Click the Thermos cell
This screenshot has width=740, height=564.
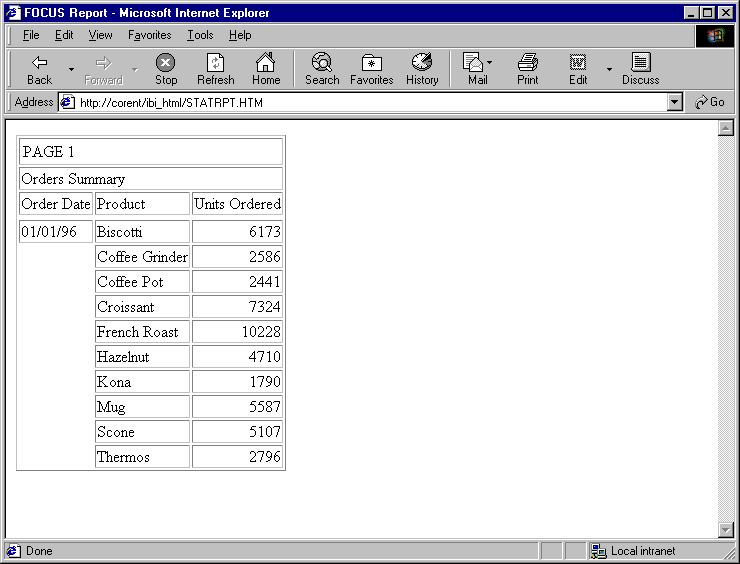pyautogui.click(x=143, y=456)
